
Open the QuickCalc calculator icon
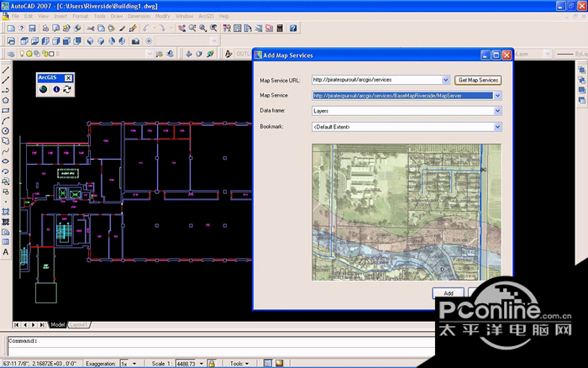coord(280,28)
